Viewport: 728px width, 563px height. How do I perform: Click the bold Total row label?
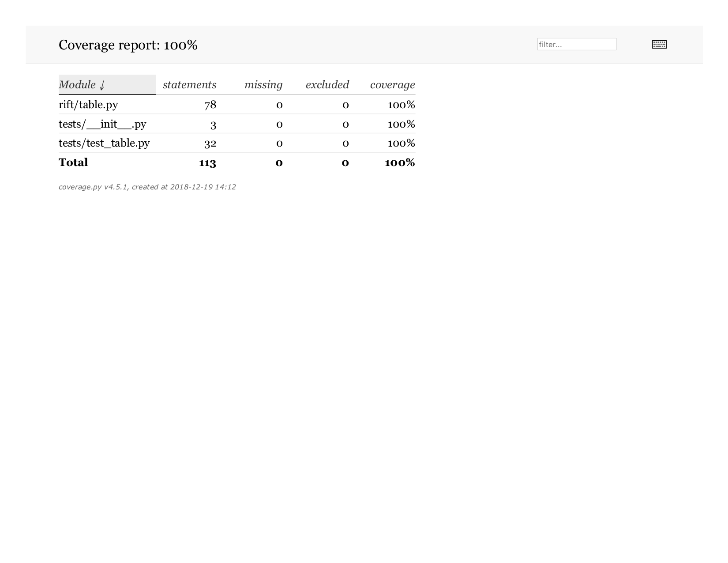(x=73, y=162)
